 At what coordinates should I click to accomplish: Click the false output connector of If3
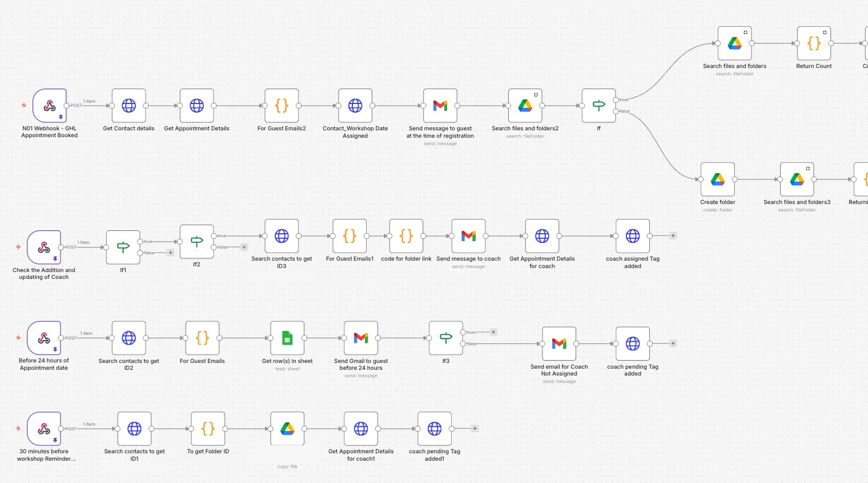463,344
